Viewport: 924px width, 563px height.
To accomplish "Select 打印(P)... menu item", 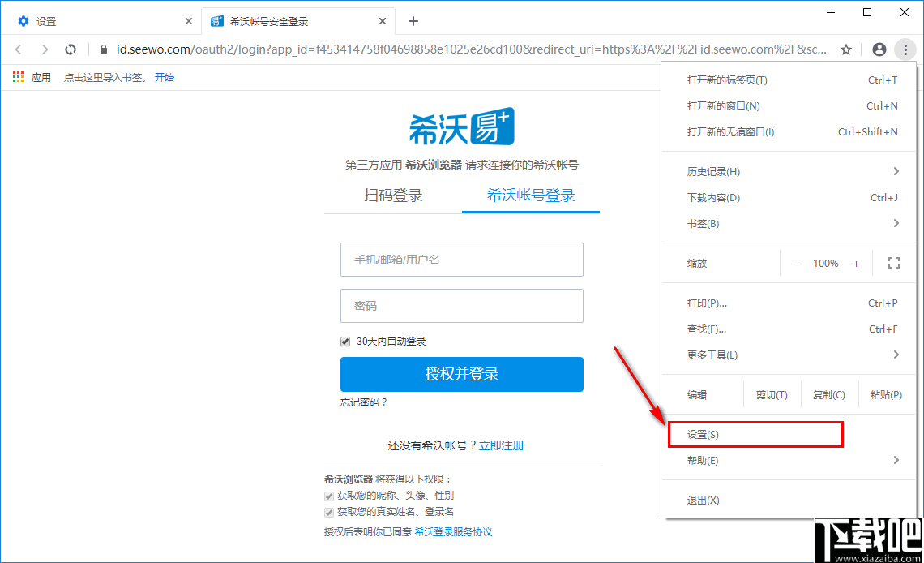I will 789,303.
